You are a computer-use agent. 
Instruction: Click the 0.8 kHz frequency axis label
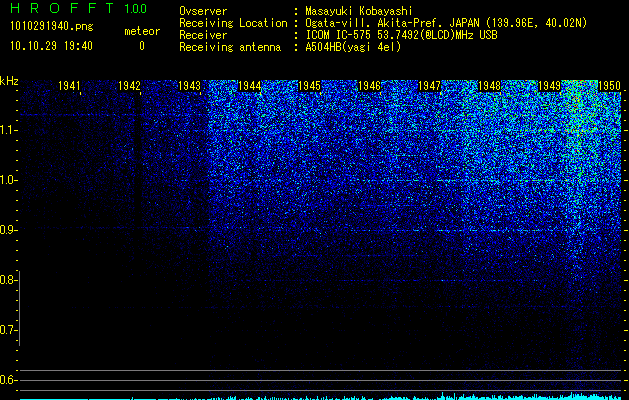[x=7, y=280]
